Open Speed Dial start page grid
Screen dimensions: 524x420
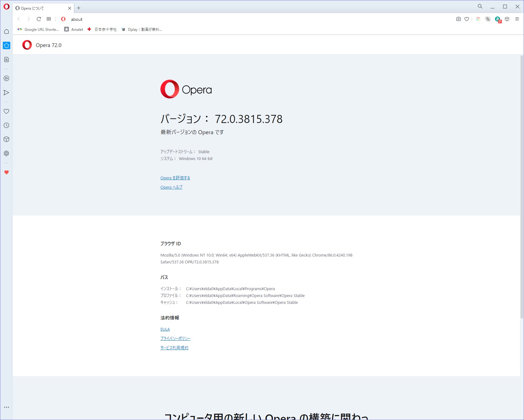tap(49, 19)
